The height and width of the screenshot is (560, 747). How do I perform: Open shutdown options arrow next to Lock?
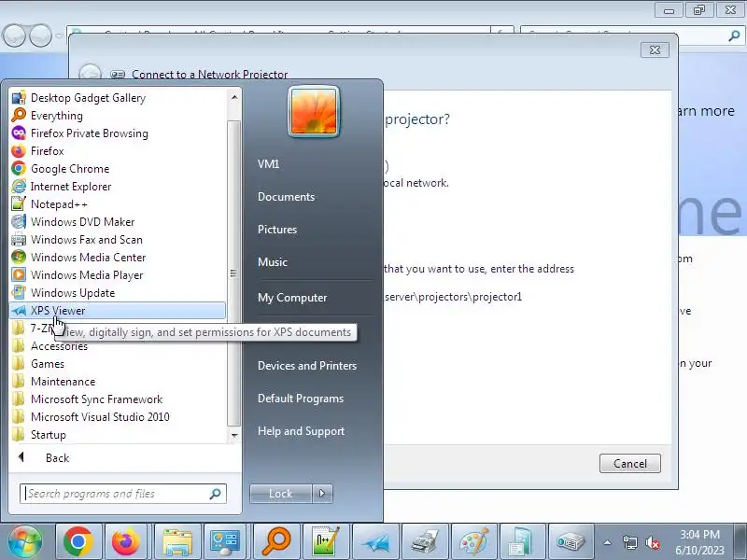click(x=322, y=494)
